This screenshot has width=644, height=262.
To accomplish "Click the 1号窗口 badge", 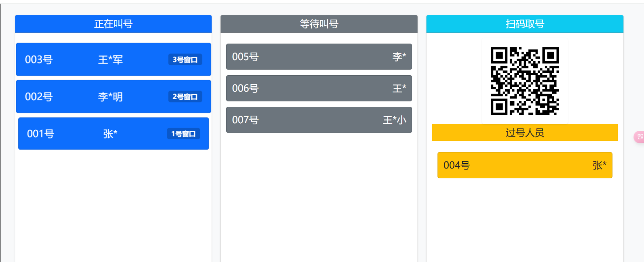I will tap(183, 134).
